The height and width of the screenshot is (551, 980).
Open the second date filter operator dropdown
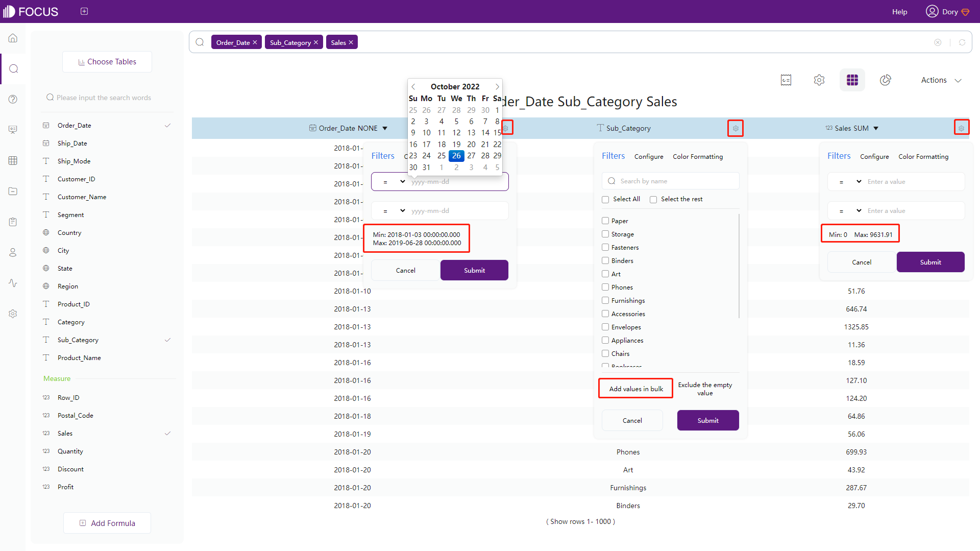[393, 211]
